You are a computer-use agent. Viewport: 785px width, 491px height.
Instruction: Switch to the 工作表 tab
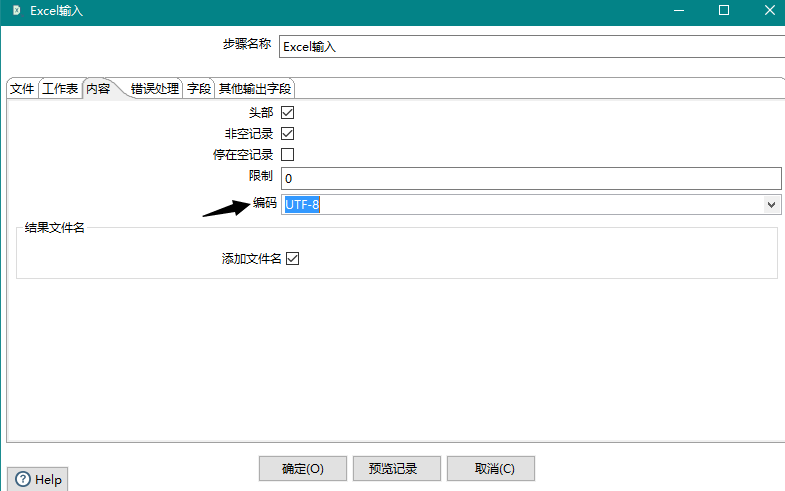(60, 89)
